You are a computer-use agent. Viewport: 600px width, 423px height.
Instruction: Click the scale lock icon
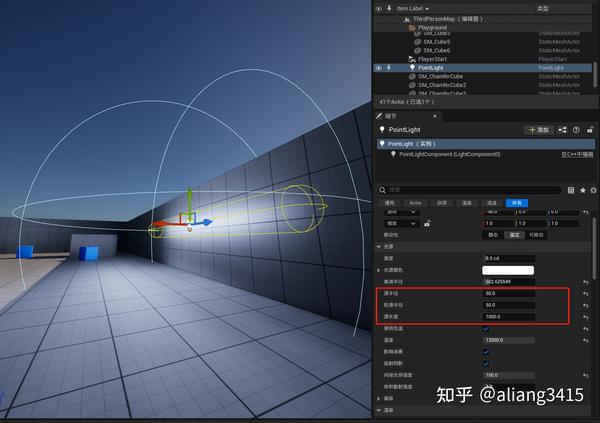coord(427,224)
